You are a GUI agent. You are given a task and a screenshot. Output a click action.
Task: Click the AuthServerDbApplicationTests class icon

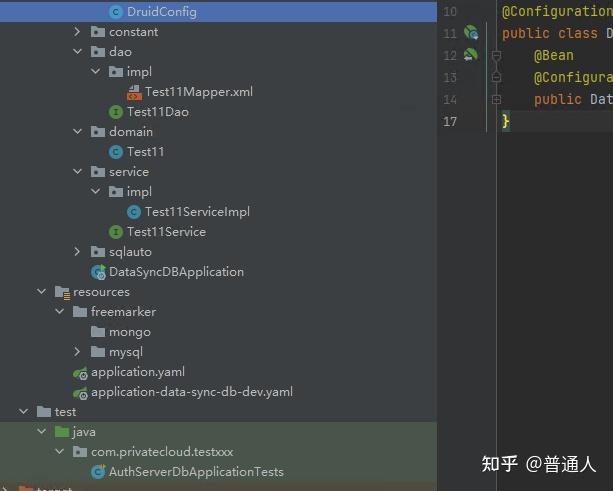pos(98,472)
